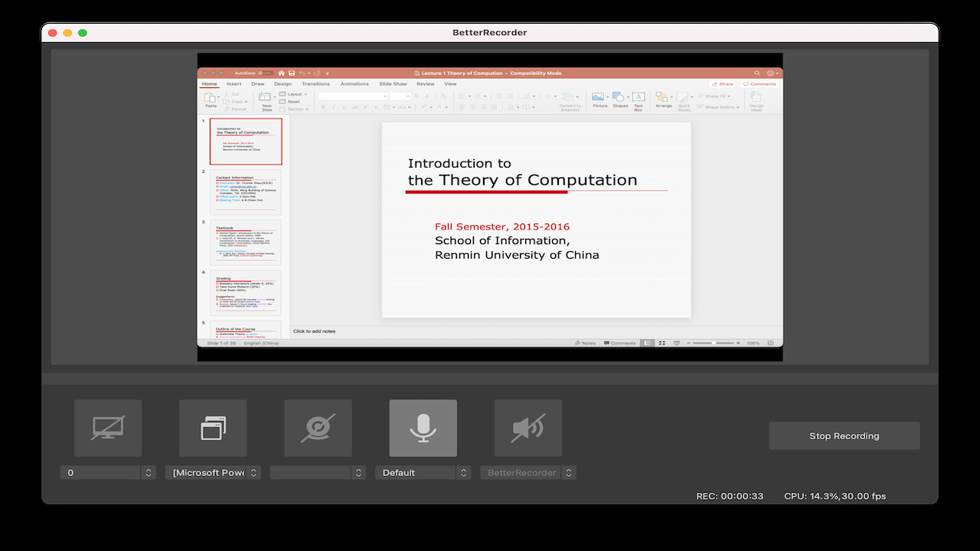Select slide 3 thumbnail in the panel

(245, 242)
